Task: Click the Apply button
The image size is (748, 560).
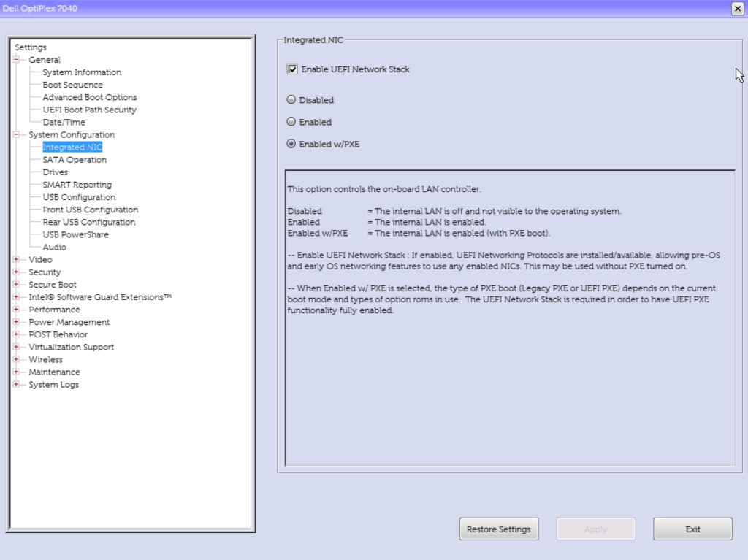Action: click(596, 529)
